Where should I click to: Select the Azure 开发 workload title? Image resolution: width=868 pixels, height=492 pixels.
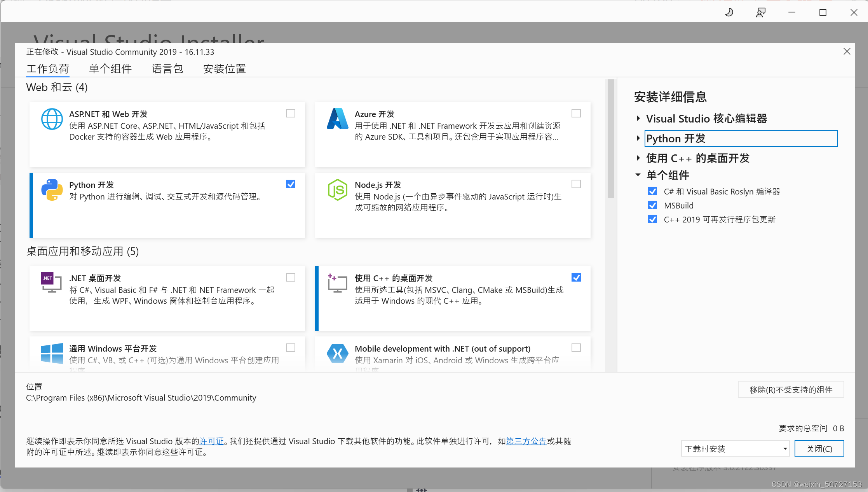[x=375, y=114]
